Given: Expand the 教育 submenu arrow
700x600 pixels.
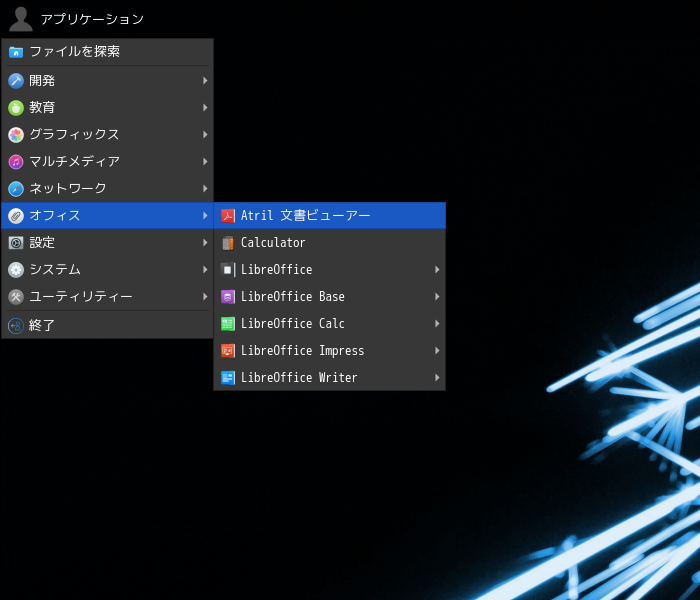Looking at the screenshot, I should (x=205, y=108).
